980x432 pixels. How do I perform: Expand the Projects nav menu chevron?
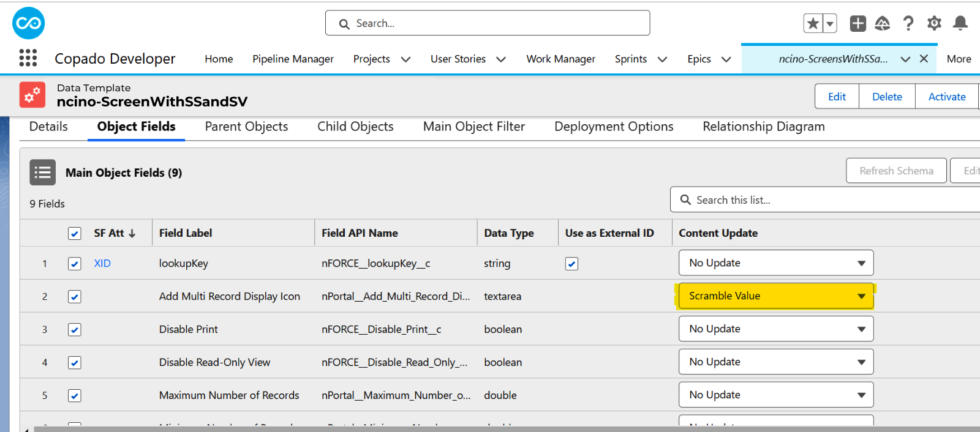tap(405, 59)
